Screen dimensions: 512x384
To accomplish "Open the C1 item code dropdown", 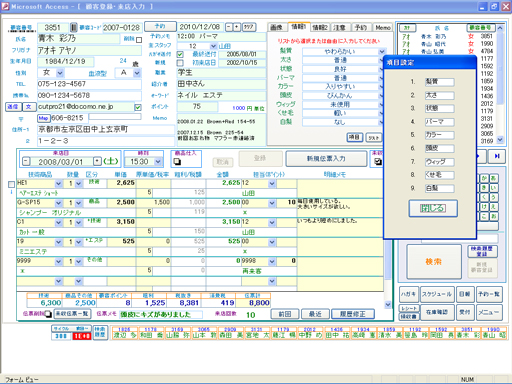I will point(59,222).
